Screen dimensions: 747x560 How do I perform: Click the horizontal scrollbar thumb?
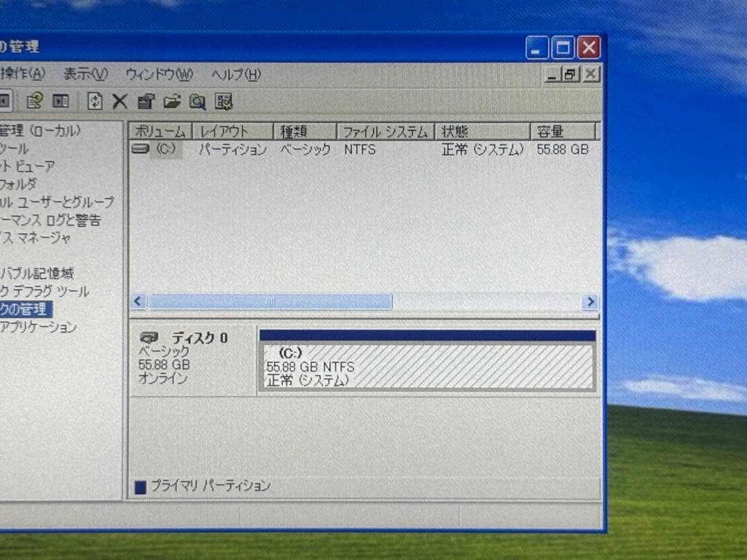270,301
